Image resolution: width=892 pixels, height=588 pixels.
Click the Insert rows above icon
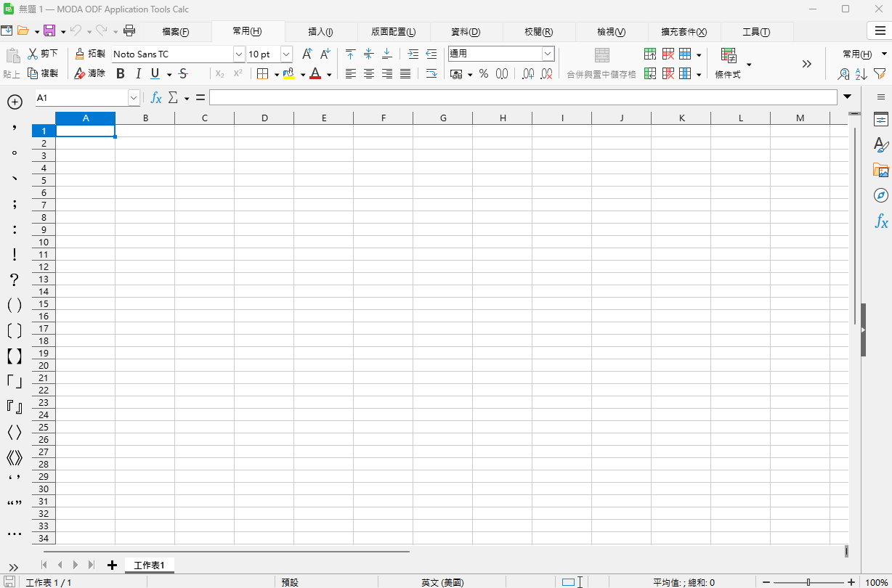click(650, 54)
